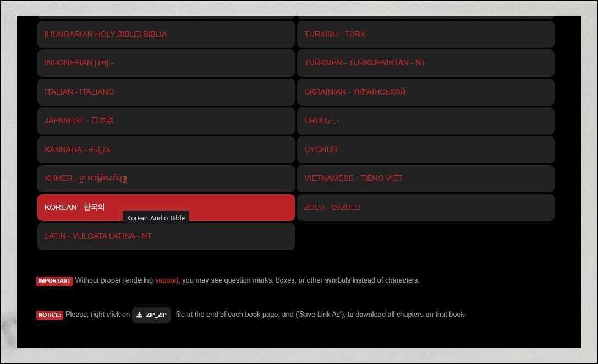Image resolution: width=598 pixels, height=364 pixels.
Task: Choose Japanese - 日本語 audio Bible
Action: (166, 121)
